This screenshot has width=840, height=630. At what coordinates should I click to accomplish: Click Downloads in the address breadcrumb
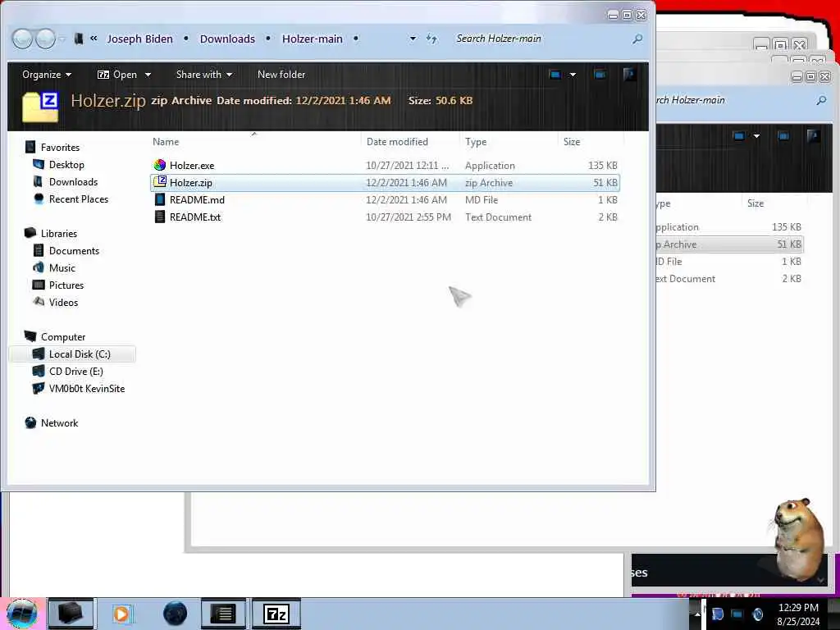tap(227, 39)
